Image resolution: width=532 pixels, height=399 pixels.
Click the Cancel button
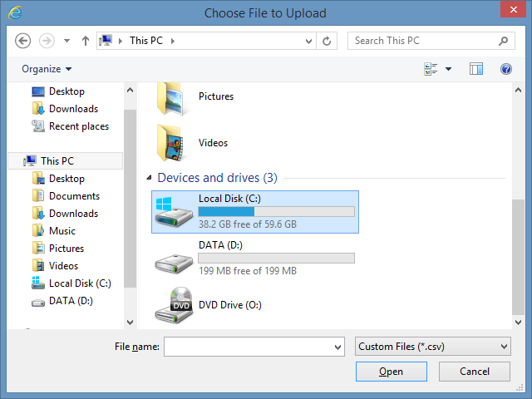pyautogui.click(x=475, y=372)
